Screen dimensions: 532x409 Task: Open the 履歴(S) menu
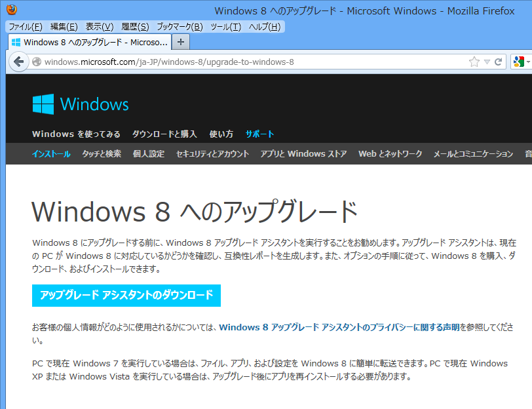tap(135, 26)
